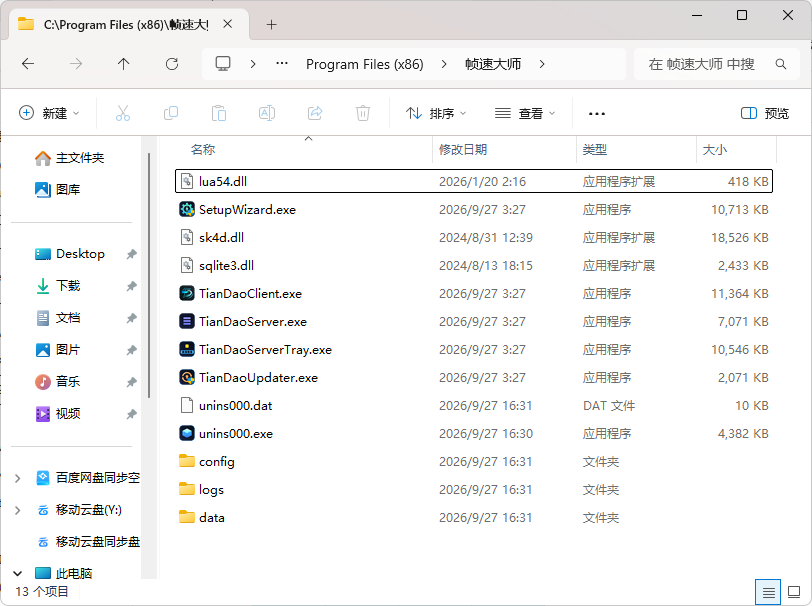The height and width of the screenshot is (606, 812).
Task: Go back with the left arrow
Action: [28, 64]
